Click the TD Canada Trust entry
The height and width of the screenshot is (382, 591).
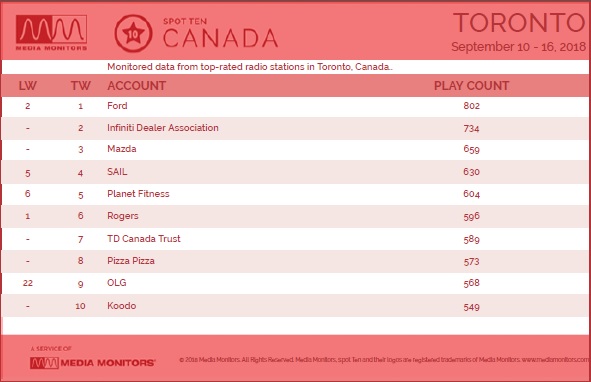pos(144,238)
